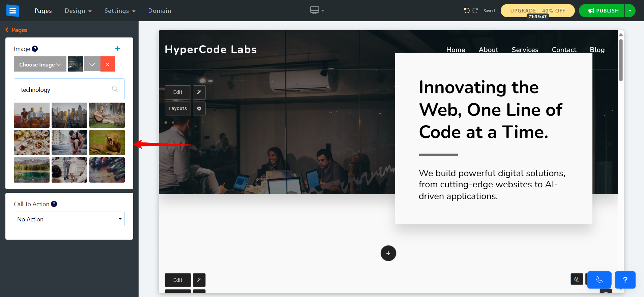Select the wedding couple image
The image size is (644, 297).
pyautogui.click(x=69, y=170)
